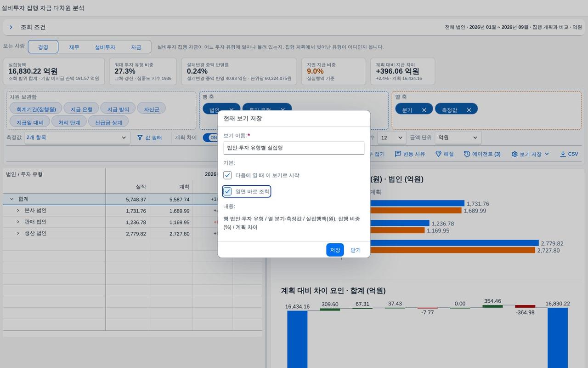Screen dimensions: 588x368
Task: Open the 금액 단위 억원 dropdown
Action: (458, 138)
